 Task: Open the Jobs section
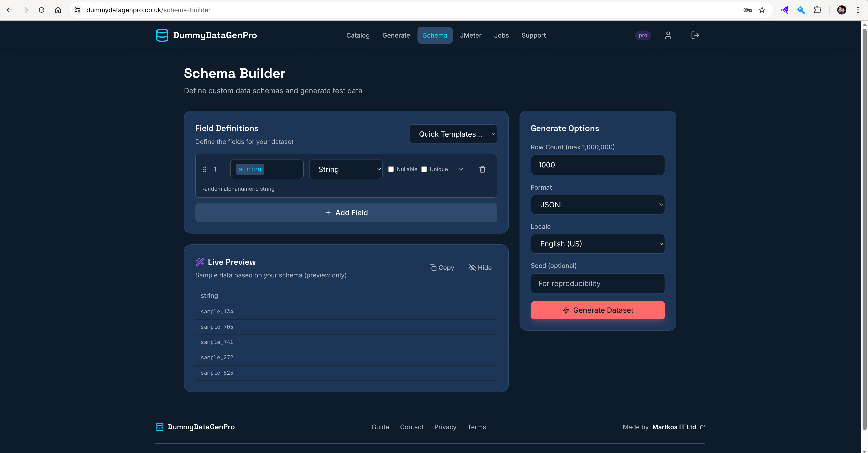pos(501,35)
